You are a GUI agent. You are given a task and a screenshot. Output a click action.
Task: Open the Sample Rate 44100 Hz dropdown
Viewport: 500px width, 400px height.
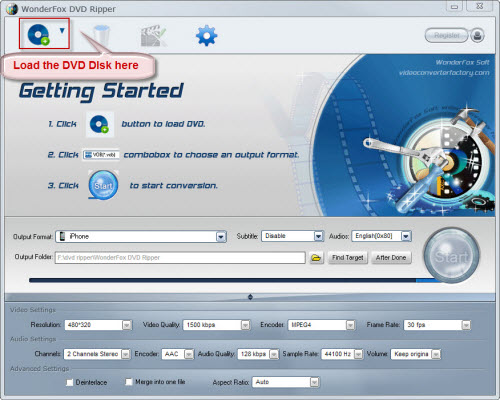click(x=342, y=354)
